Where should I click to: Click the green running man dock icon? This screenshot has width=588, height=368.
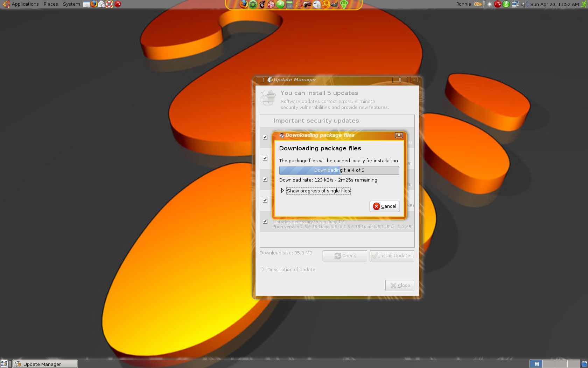coord(280,4)
